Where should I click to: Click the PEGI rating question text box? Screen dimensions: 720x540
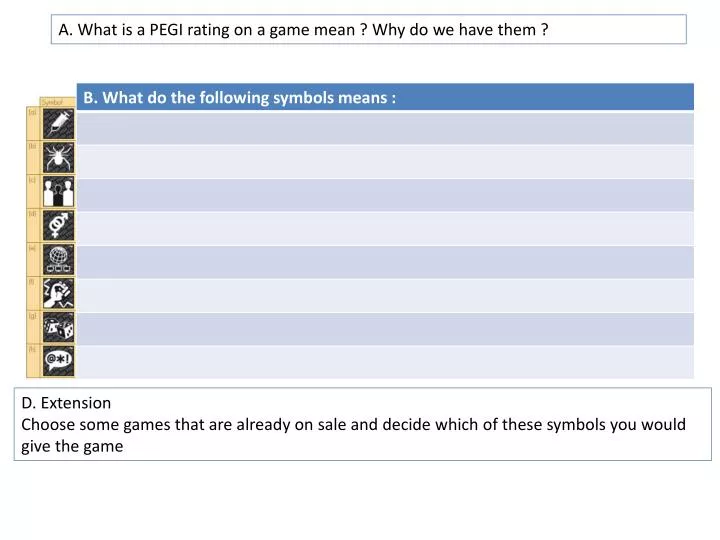369,29
